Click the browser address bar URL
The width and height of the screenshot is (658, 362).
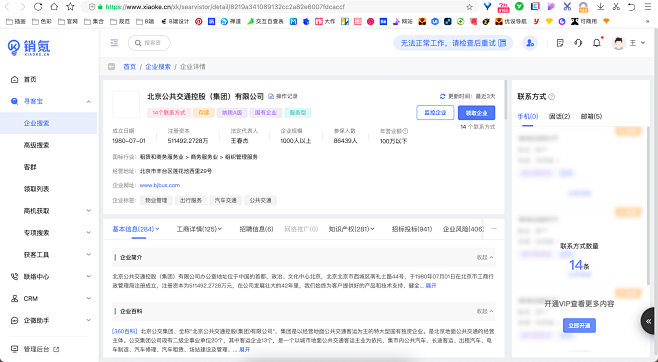tap(225, 7)
